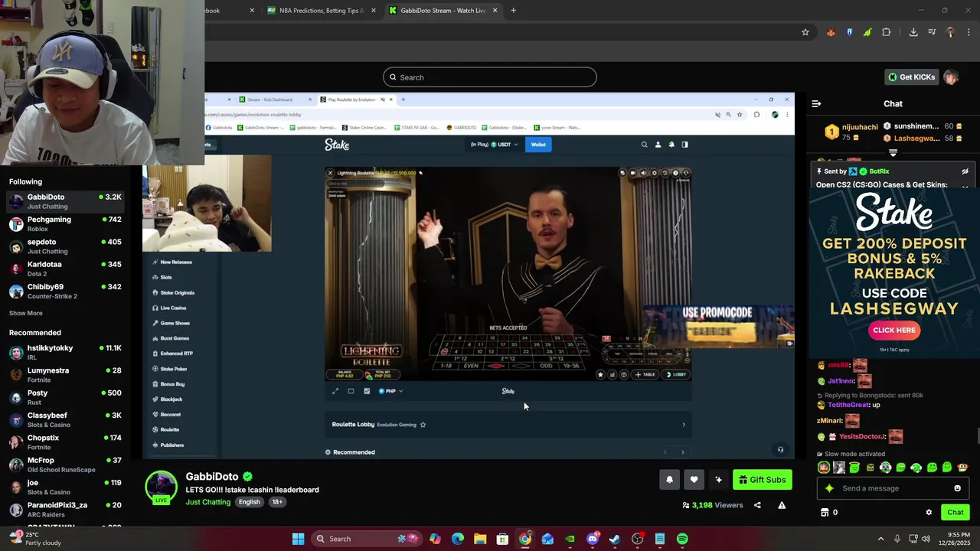Share the stream using the share icon
Screen dimensions: 980x551
click(x=757, y=505)
